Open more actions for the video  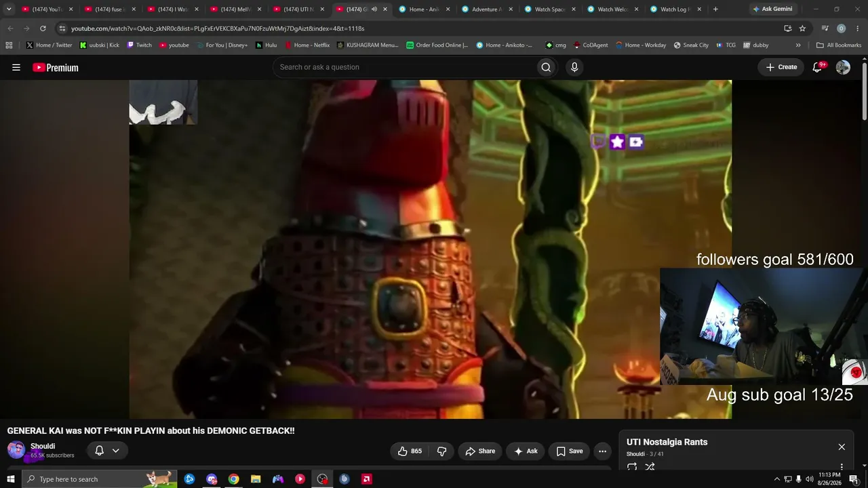coord(602,451)
